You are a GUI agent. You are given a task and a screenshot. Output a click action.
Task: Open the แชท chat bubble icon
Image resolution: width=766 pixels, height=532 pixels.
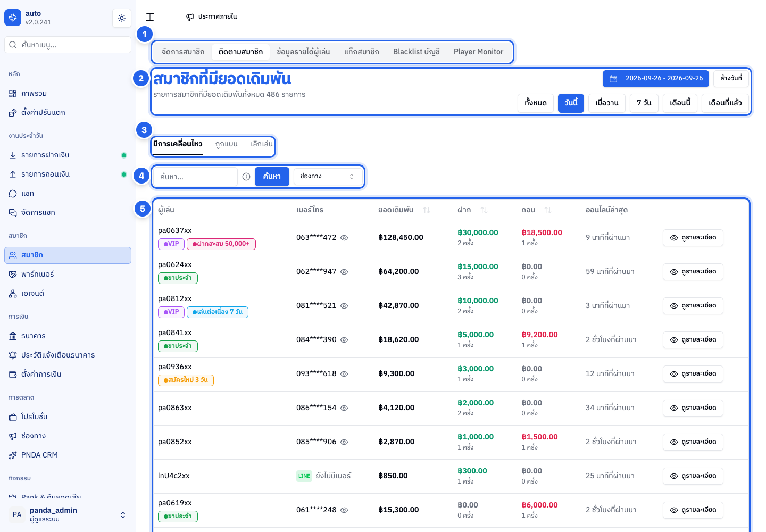tap(13, 194)
